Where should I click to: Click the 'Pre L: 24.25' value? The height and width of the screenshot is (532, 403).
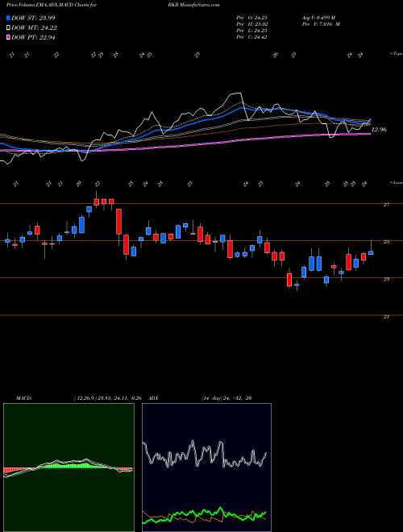click(x=252, y=31)
